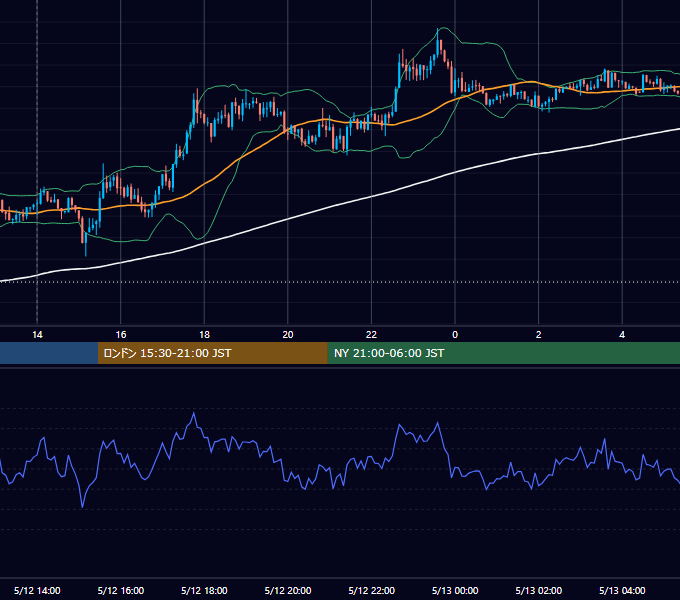Click the blue session band before ロンドン
Viewport: 680px width, 600px height.
[x=49, y=353]
